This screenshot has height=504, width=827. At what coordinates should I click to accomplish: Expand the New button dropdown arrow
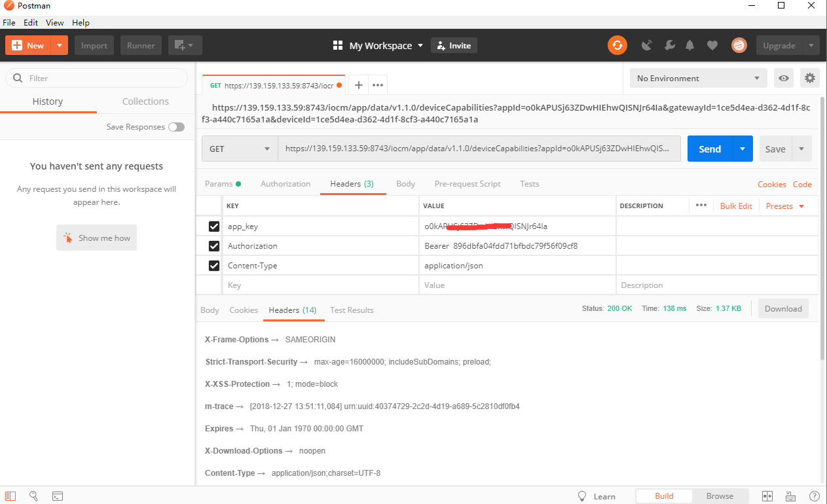pos(60,45)
